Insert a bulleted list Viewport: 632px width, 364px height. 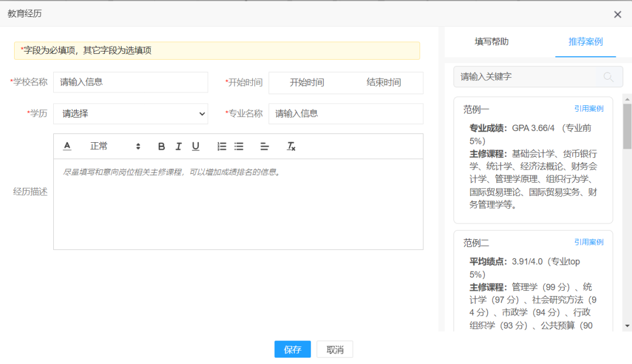pos(239,146)
